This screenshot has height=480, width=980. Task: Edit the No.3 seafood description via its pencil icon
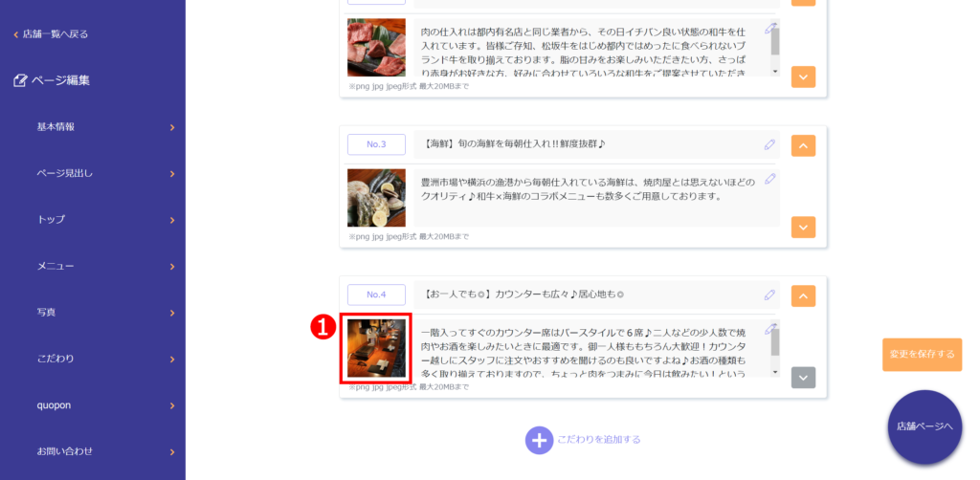point(770,179)
